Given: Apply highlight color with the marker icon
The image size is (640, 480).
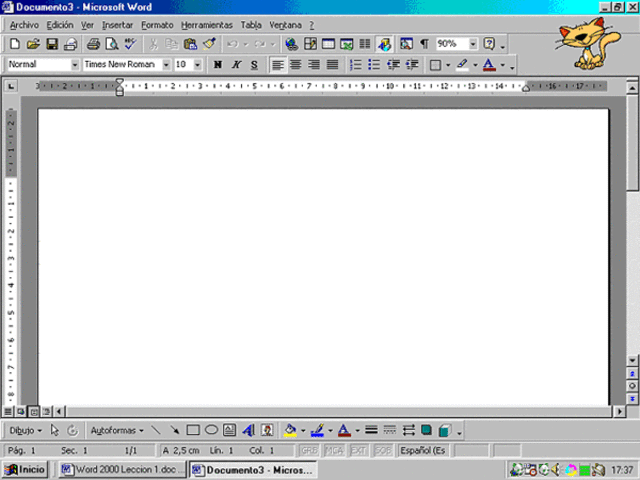Looking at the screenshot, I should [462, 64].
